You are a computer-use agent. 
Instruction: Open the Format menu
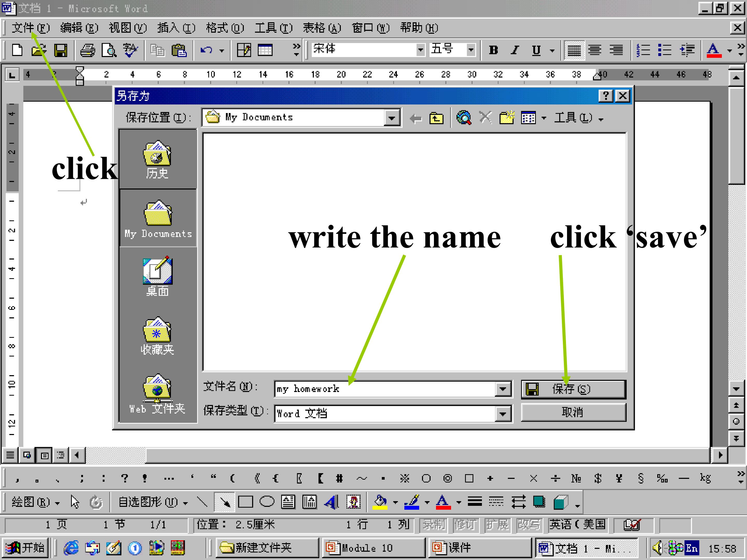[x=225, y=28]
